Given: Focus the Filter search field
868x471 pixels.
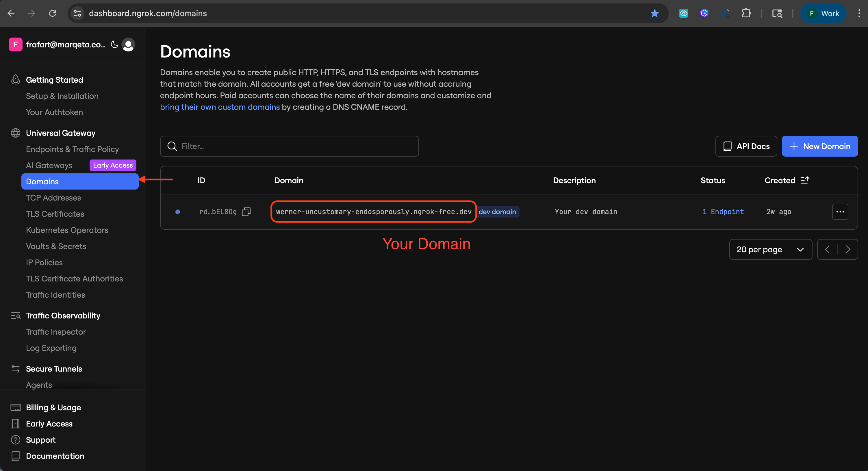Looking at the screenshot, I should 289,146.
